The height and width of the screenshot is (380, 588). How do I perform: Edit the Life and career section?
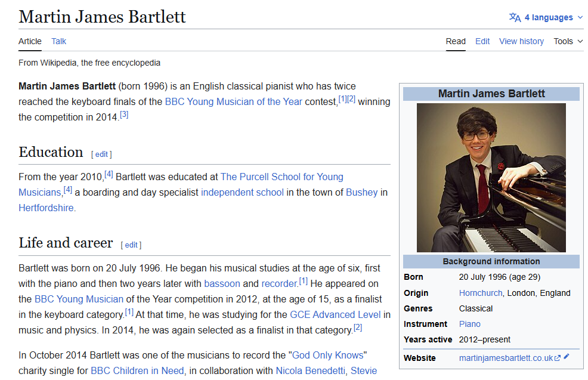pos(131,245)
